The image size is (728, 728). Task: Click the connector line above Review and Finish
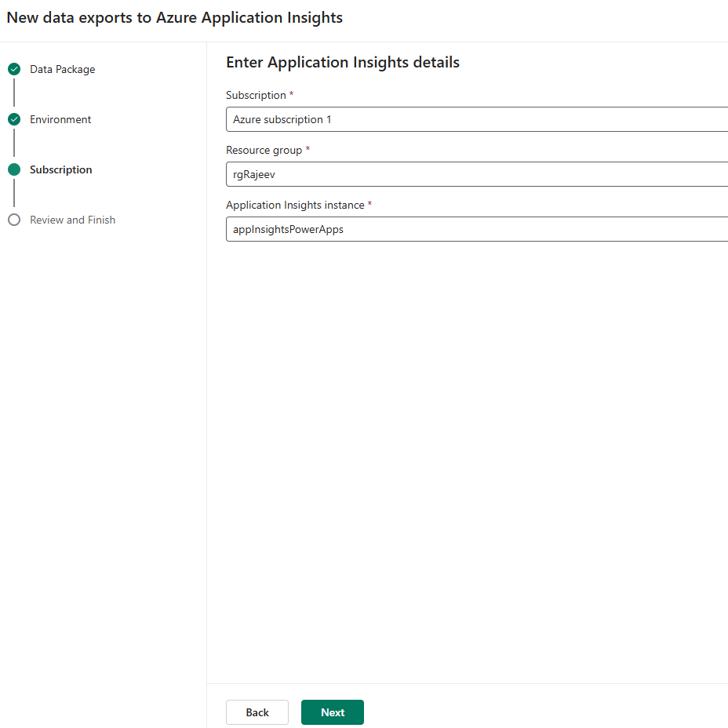pyautogui.click(x=14, y=194)
